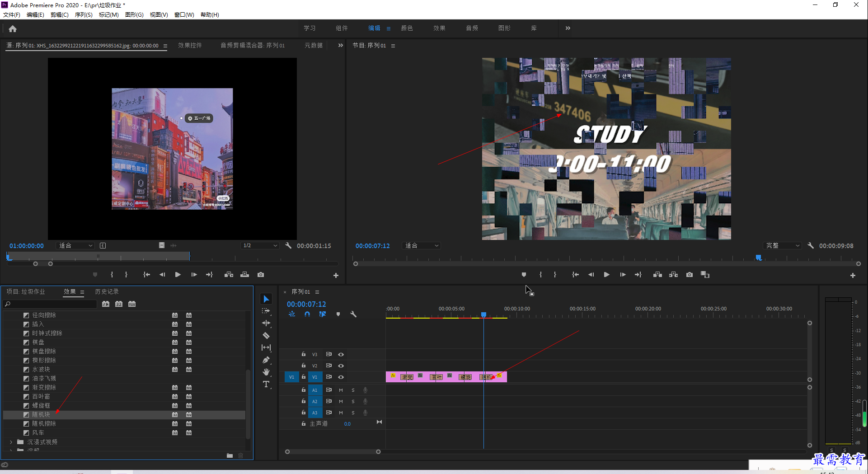Open program playback resolution dropdown

click(x=783, y=245)
